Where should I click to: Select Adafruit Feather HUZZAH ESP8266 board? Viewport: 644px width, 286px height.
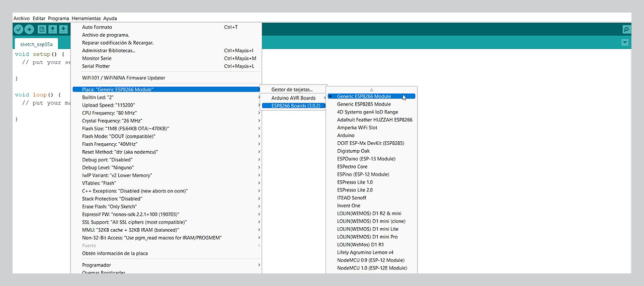point(371,120)
